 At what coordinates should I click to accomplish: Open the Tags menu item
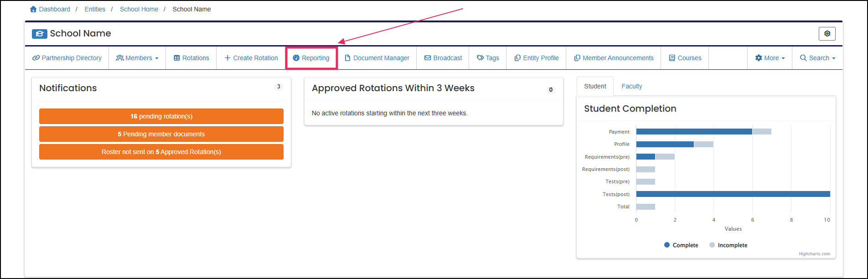(488, 58)
